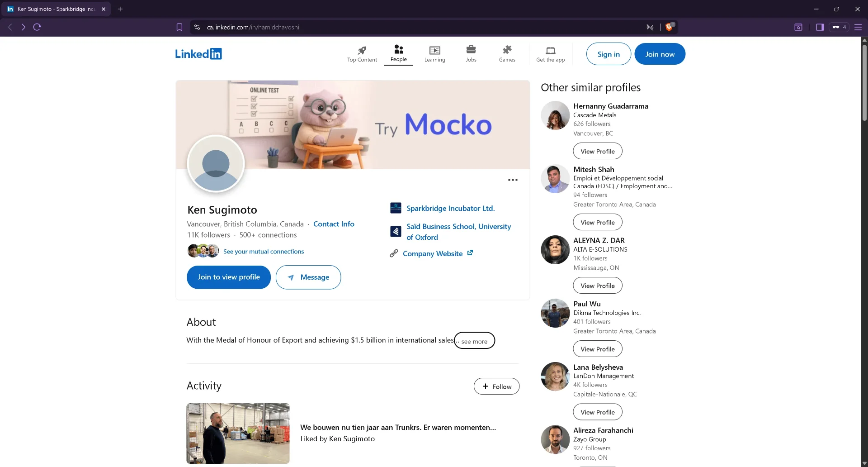
Task: Open Mitesh Shah's profile name
Action: pos(594,169)
